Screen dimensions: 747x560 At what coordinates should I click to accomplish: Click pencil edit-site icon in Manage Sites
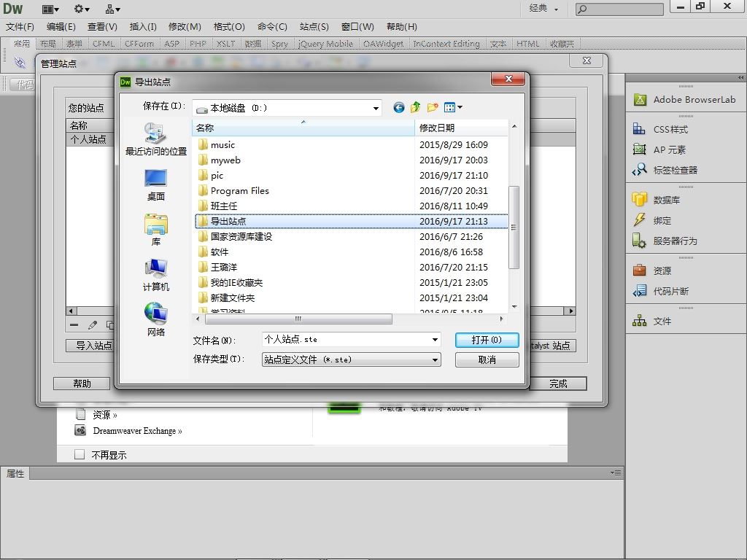(x=93, y=324)
